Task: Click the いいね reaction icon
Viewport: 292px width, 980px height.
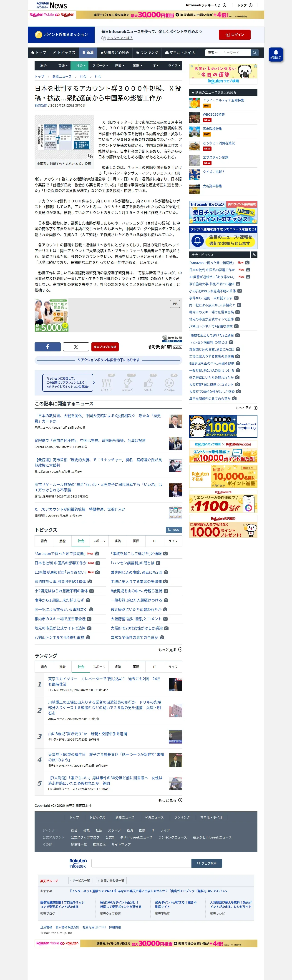Action: 148,383
